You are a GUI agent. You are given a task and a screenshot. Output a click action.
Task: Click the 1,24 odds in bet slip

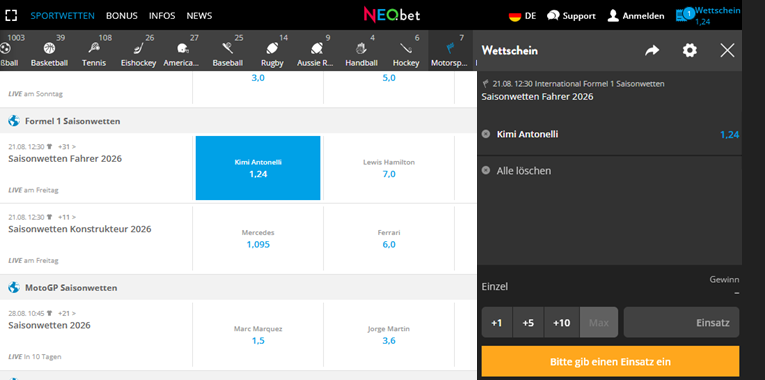click(729, 135)
